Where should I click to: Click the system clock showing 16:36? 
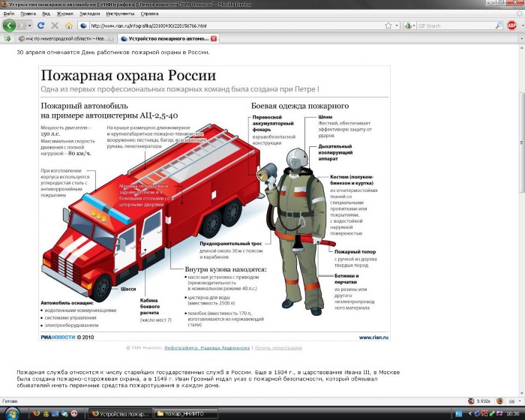[513, 414]
